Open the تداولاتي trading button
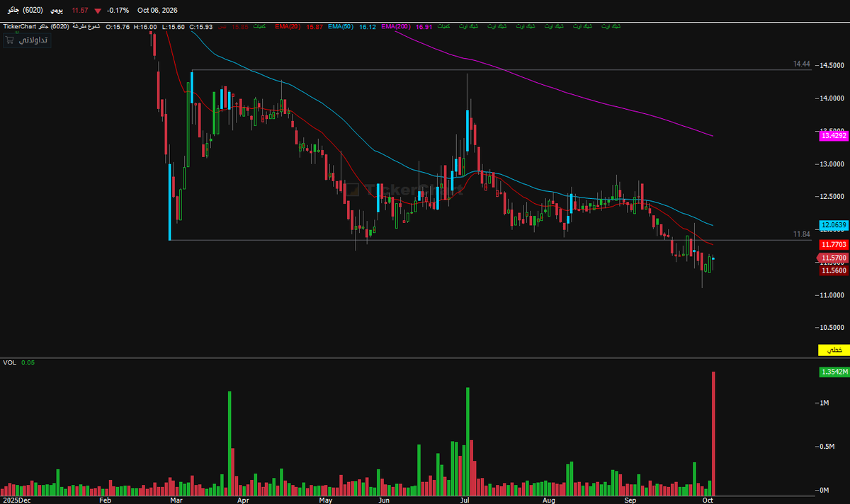The image size is (850, 504). click(x=26, y=40)
